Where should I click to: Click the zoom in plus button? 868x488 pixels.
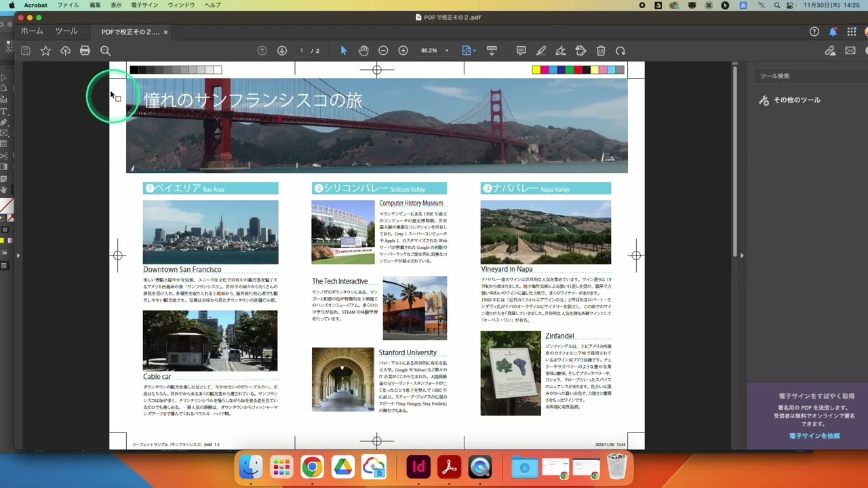click(403, 51)
